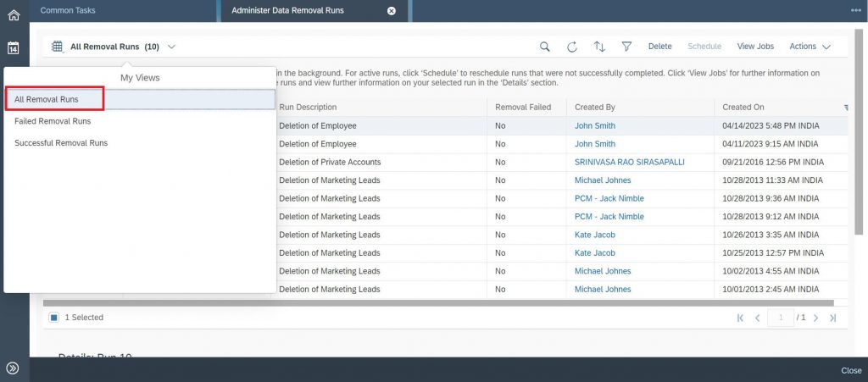Toggle the 1 Selected checkbox

tap(53, 318)
